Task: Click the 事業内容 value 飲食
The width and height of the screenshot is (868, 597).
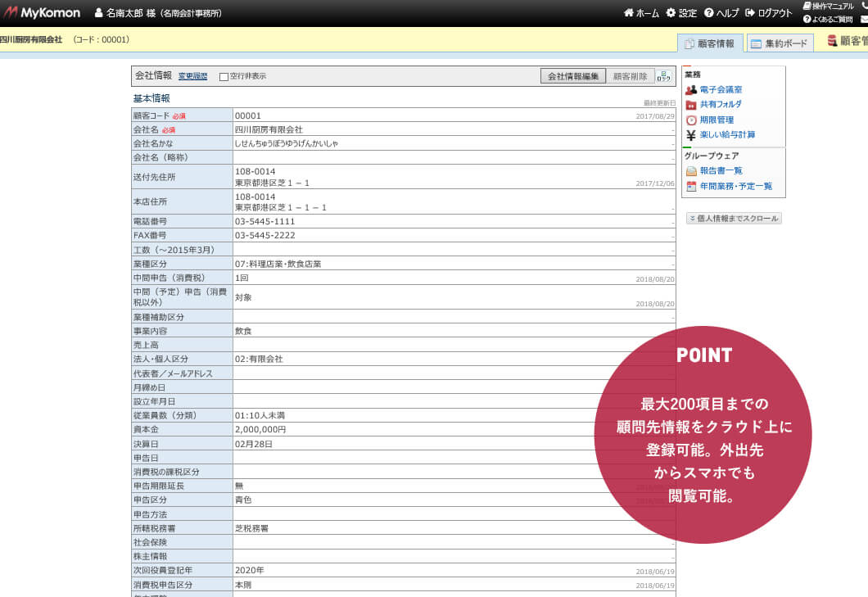Action: pos(243,331)
